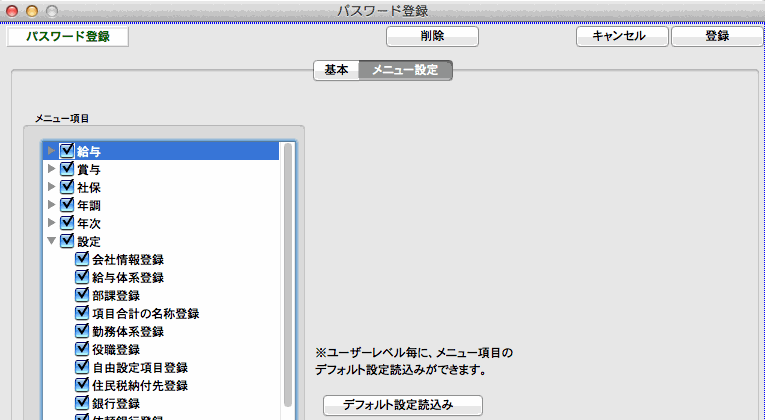Uncheck 部課登録 menu item
This screenshot has height=420, width=765.
[x=83, y=295]
